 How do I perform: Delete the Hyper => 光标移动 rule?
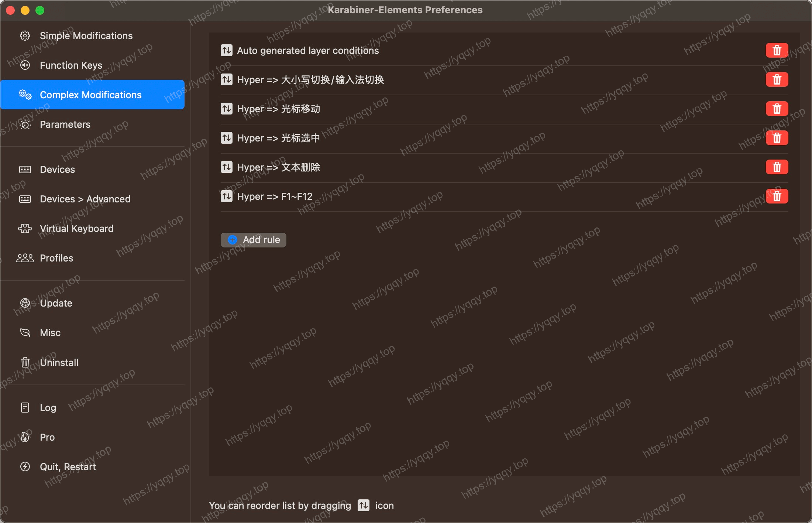[x=777, y=109]
